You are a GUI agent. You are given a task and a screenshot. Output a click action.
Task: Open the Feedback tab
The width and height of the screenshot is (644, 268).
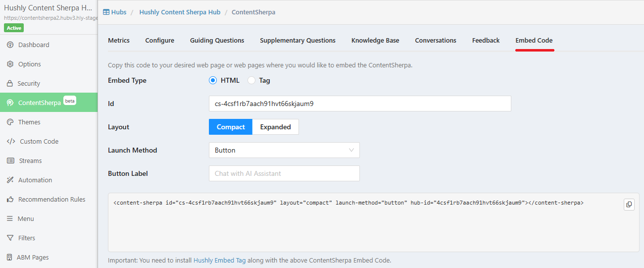click(x=486, y=40)
